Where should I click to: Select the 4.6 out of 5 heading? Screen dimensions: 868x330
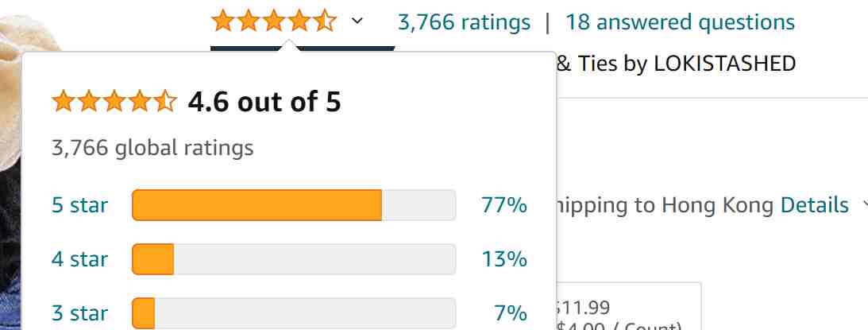coord(264,102)
